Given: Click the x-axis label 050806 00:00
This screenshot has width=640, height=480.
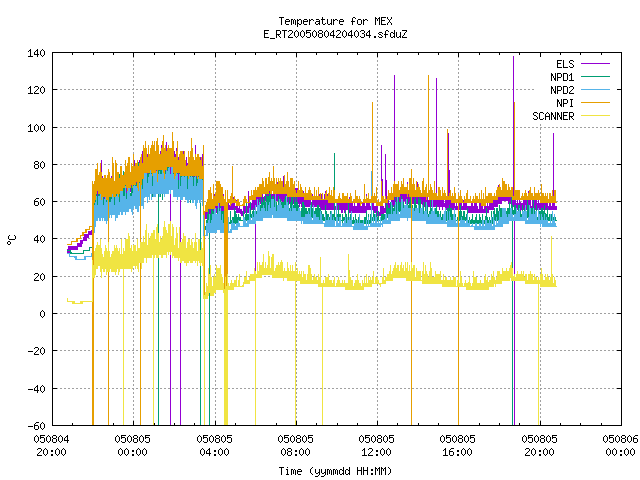Looking at the screenshot, I should coord(620,446).
